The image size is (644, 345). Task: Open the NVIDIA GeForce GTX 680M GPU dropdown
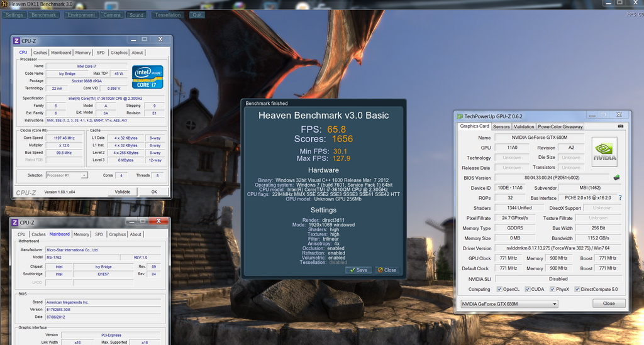[509, 304]
